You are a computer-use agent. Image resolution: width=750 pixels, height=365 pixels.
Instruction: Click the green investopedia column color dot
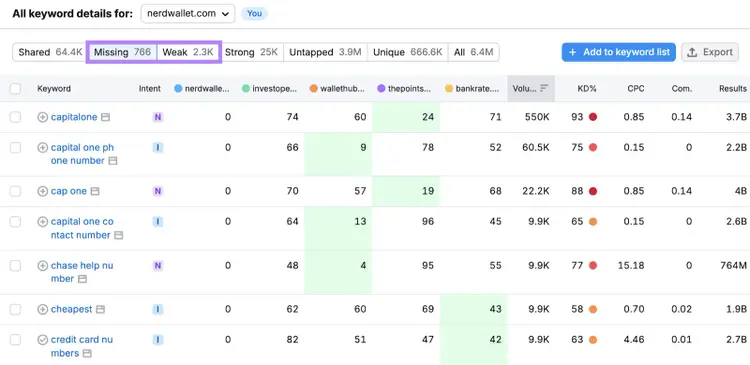(x=246, y=88)
